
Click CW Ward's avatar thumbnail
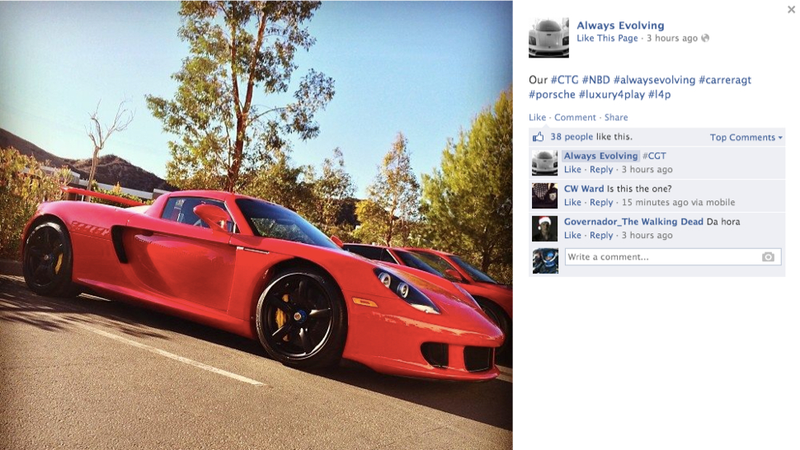pos(544,196)
